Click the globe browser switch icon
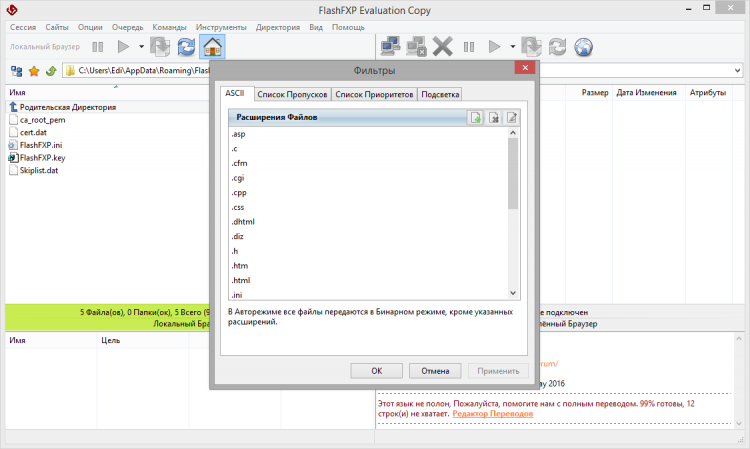750x449 pixels. (584, 47)
